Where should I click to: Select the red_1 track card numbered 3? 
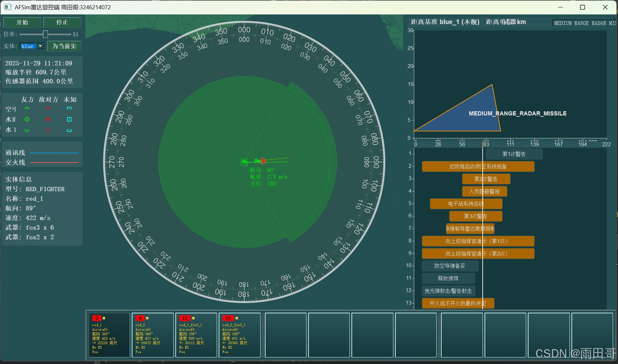(109, 335)
